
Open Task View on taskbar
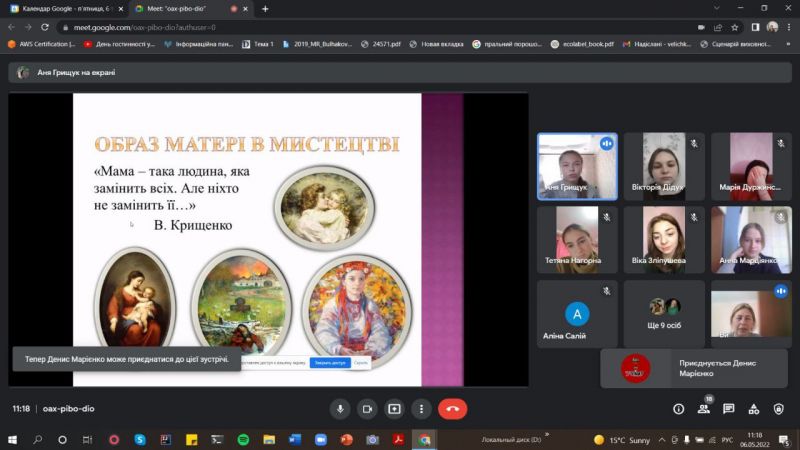coord(87,440)
